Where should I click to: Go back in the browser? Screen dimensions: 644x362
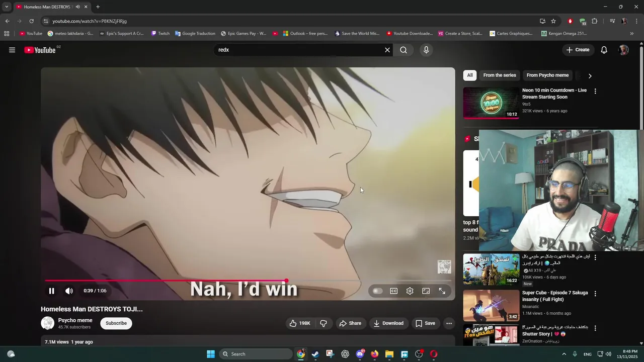pos(7,21)
